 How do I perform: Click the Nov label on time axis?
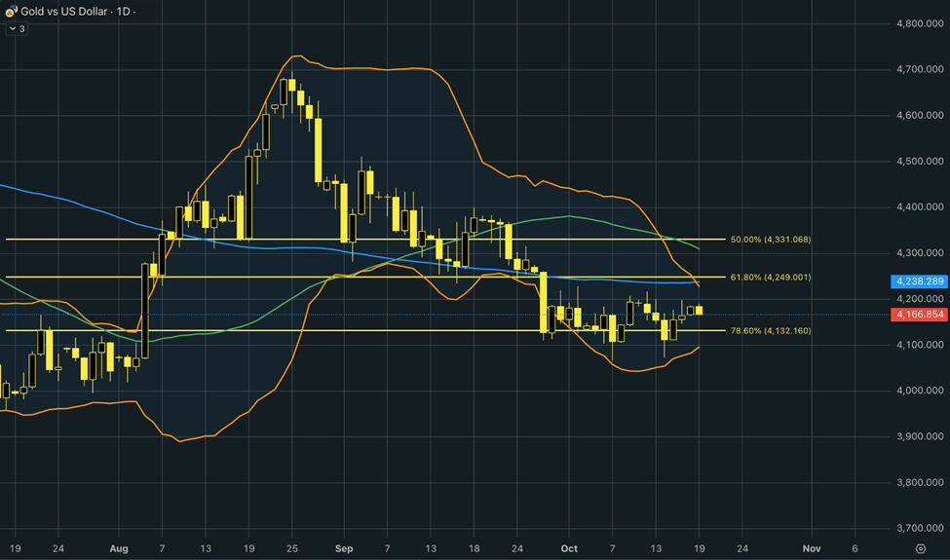tap(812, 548)
